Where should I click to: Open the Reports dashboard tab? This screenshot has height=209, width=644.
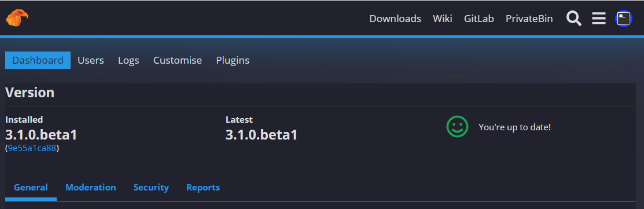click(203, 188)
